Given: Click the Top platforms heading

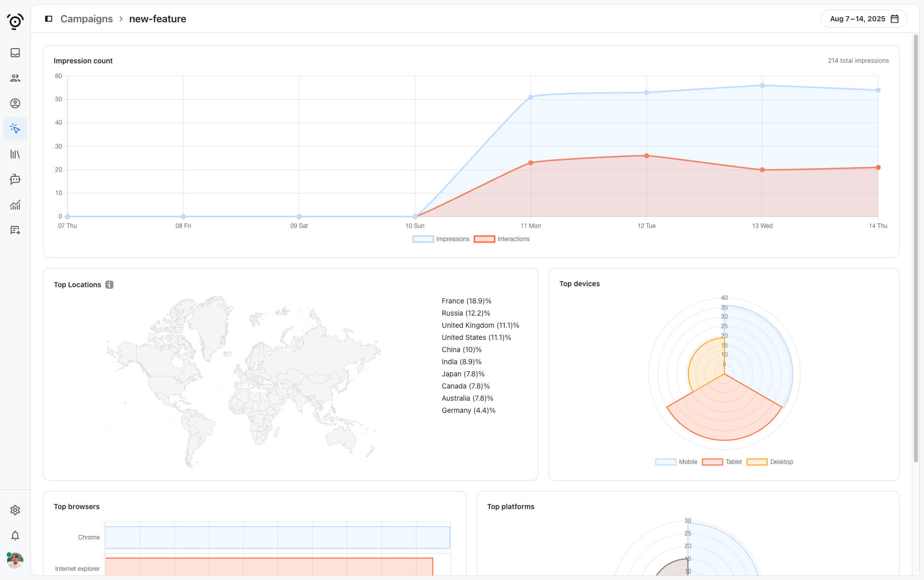Looking at the screenshot, I should (511, 507).
